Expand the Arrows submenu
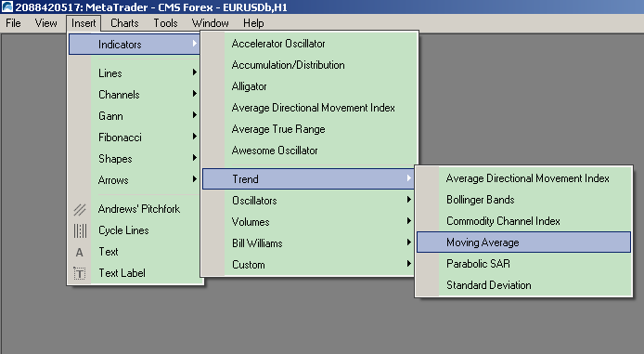The image size is (644, 354). [x=135, y=180]
